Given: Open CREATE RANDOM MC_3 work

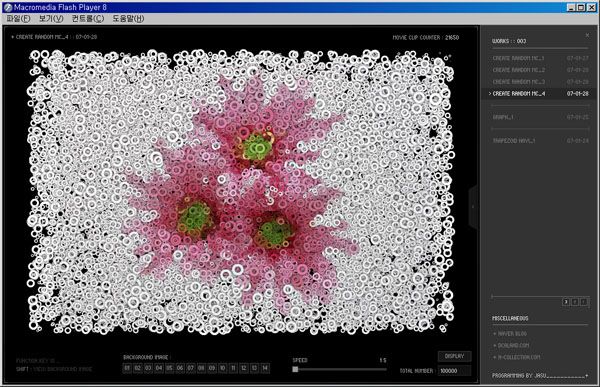Looking at the screenshot, I should coord(540,82).
